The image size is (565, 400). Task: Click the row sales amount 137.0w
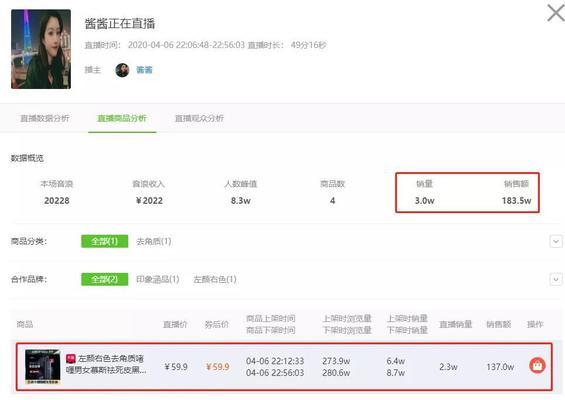(x=500, y=367)
